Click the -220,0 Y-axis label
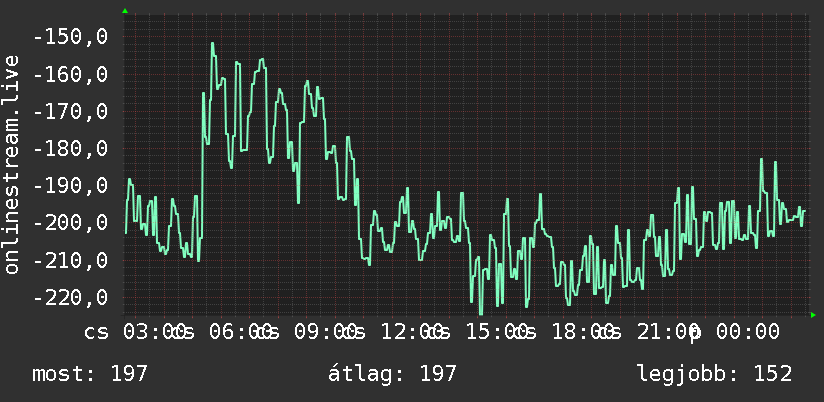Viewport: 824px width, 402px height. tap(70, 297)
